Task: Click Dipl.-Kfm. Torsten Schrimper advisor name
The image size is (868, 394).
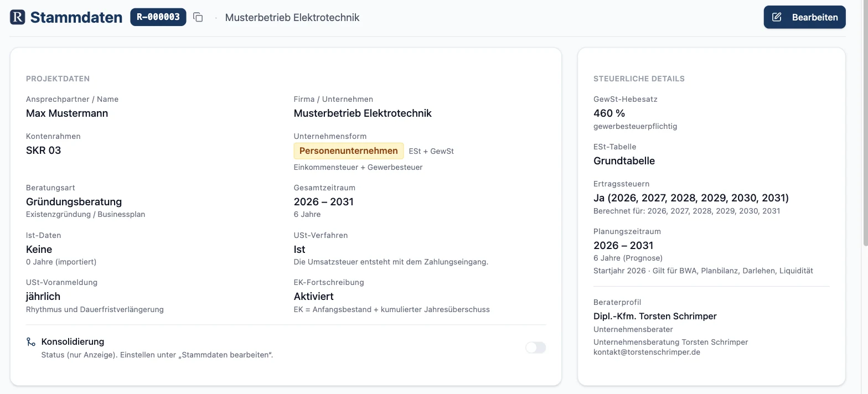Action: point(655,317)
